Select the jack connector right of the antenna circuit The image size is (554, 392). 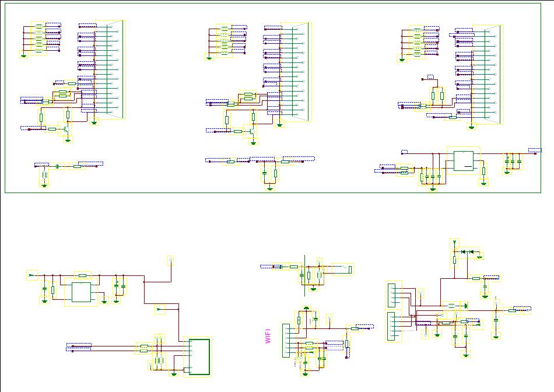[342, 269]
